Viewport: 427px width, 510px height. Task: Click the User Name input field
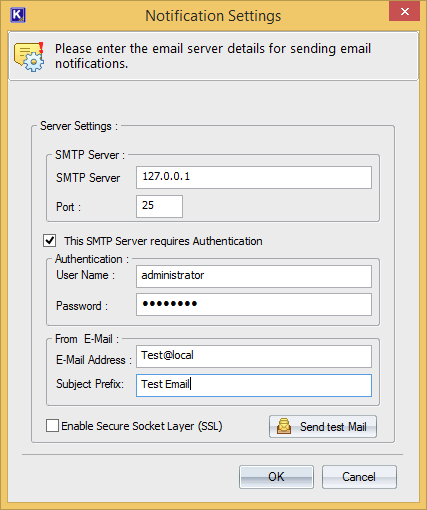point(254,276)
